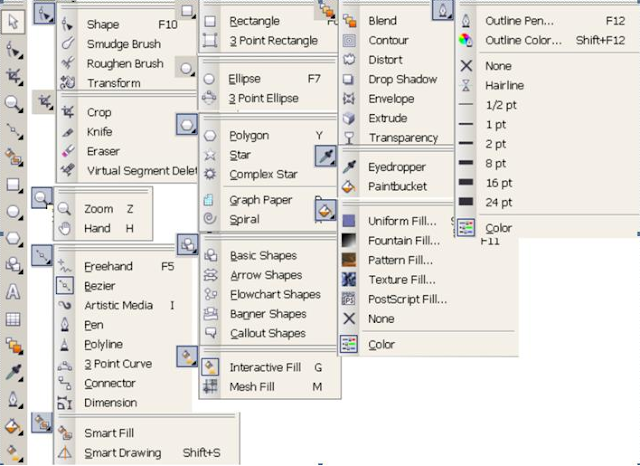Set outline width to 8 pt
Image resolution: width=640 pixels, height=466 pixels.
(496, 164)
